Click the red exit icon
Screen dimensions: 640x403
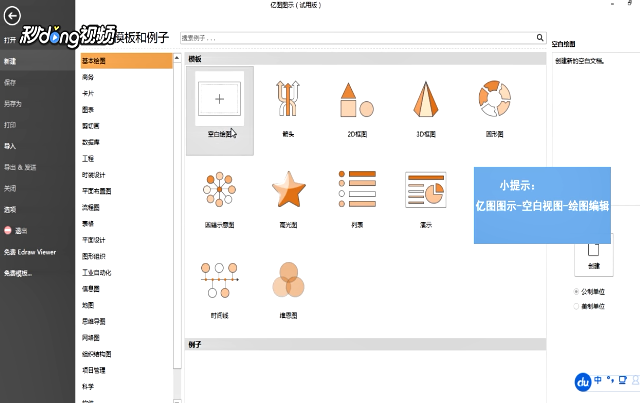pyautogui.click(x=8, y=230)
